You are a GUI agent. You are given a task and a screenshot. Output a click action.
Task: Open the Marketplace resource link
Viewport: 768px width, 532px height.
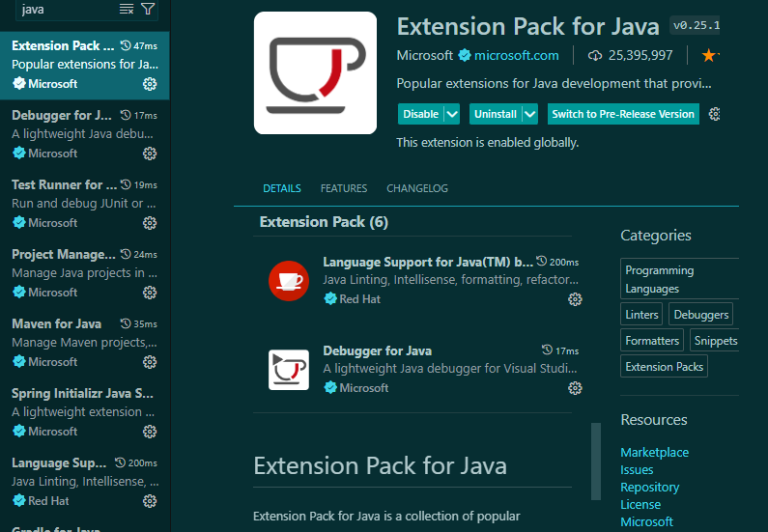(654, 452)
